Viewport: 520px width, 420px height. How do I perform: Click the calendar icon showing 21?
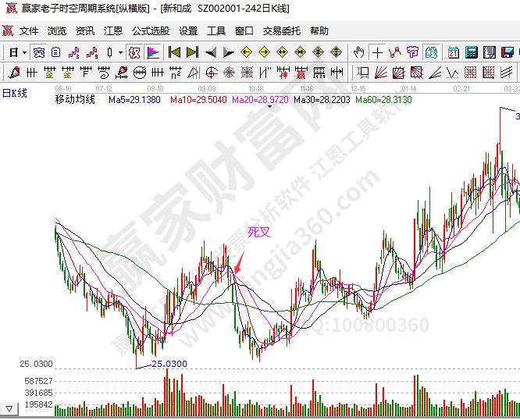tap(454, 53)
